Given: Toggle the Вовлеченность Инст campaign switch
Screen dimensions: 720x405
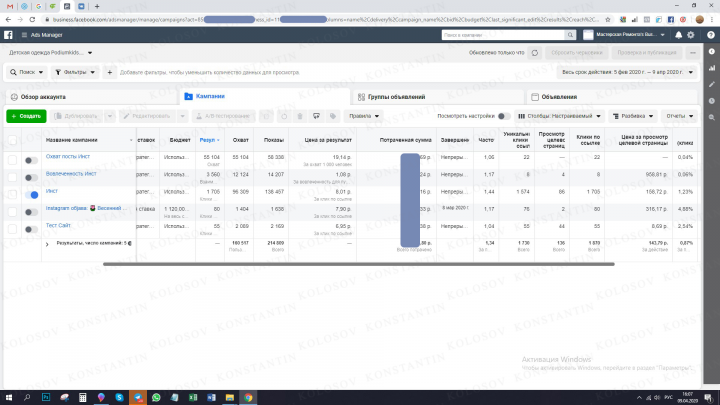Looking at the screenshot, I should coord(31,177).
